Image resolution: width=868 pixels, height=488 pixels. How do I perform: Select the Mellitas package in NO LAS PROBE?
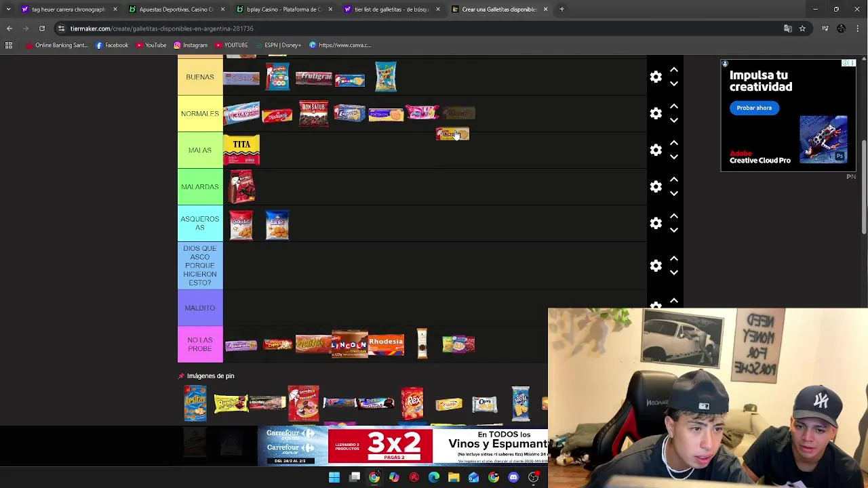tap(313, 345)
